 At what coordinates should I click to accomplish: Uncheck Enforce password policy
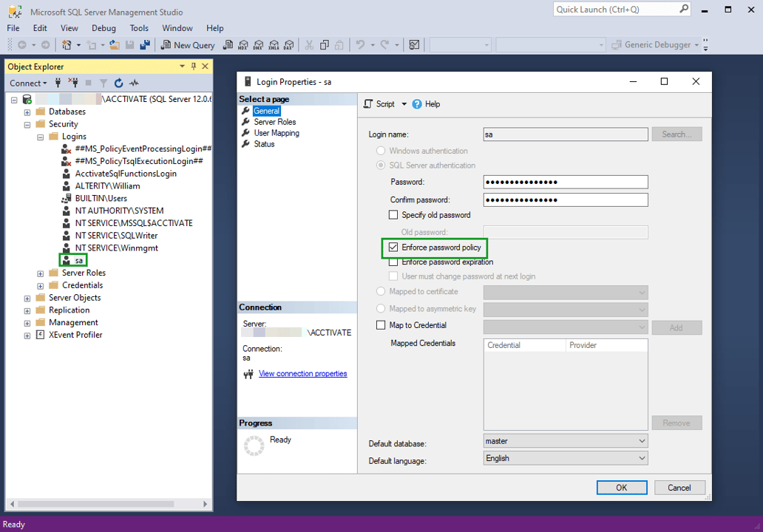(x=393, y=248)
